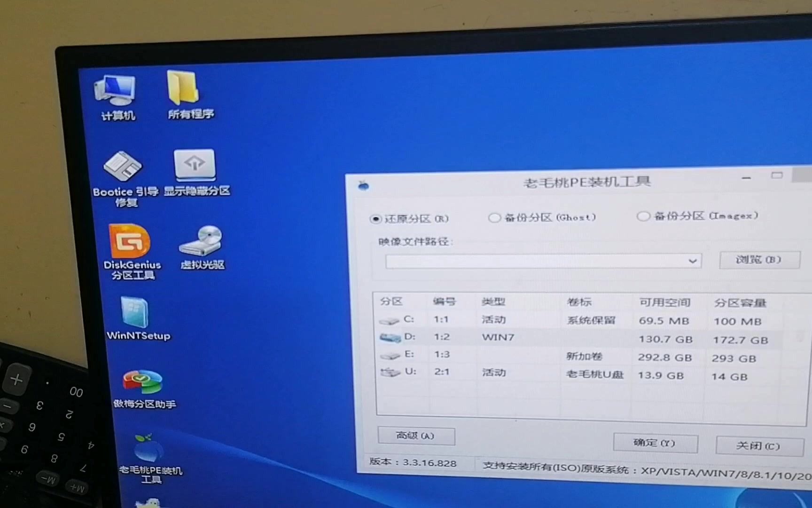Viewport: 812px width, 508px height.
Task: Click the 版本：3.3.16.828 status text
Action: pos(413,462)
